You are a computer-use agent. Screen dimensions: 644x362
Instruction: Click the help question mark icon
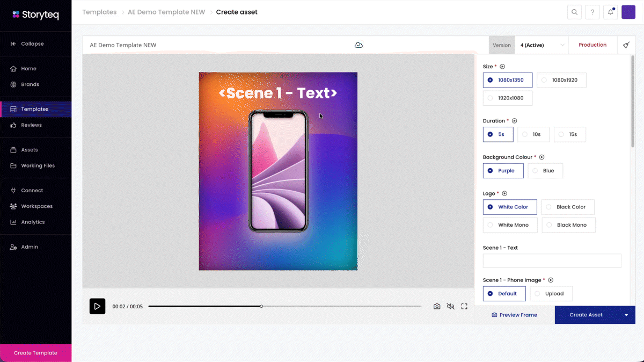592,12
